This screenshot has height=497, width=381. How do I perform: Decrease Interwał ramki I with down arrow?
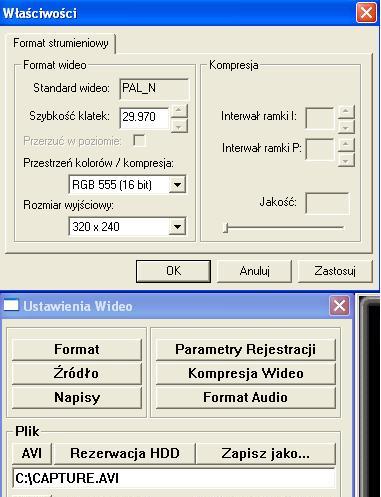pyautogui.click(x=346, y=127)
